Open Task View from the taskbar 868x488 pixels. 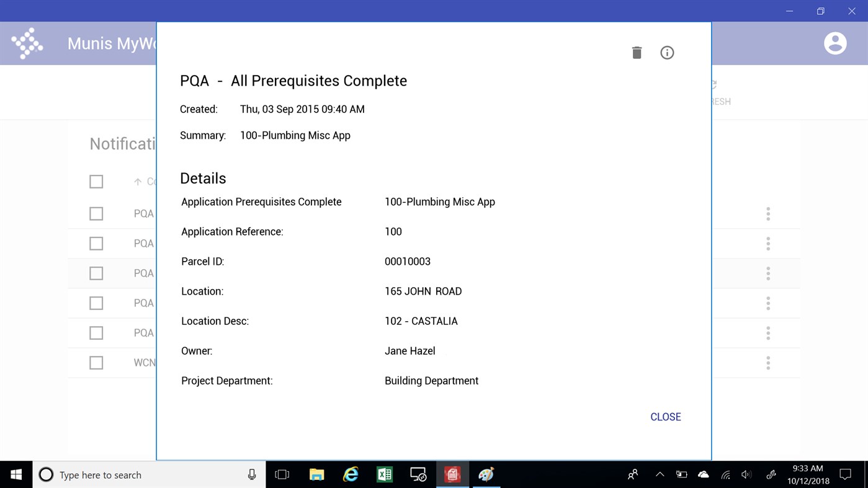pos(282,474)
